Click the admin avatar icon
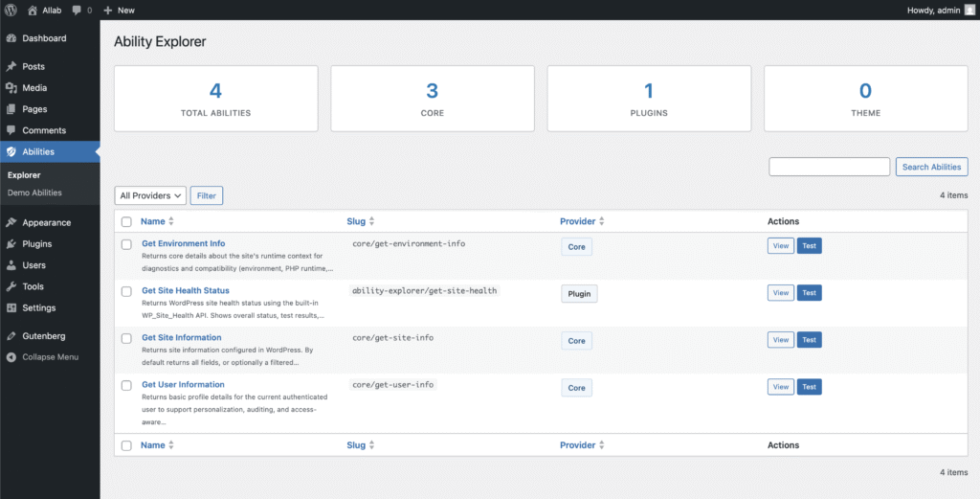980x499 pixels. 969,10
